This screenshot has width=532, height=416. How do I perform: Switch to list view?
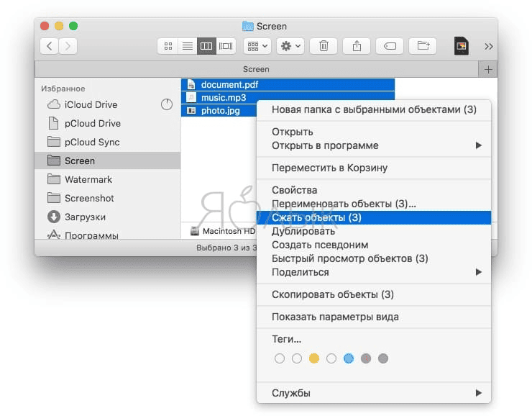click(x=188, y=46)
